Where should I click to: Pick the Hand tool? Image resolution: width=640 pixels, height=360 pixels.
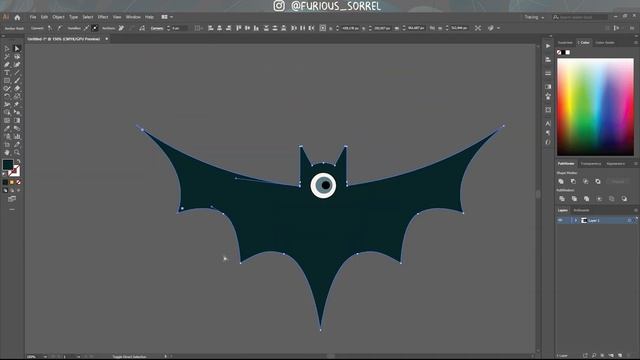coord(7,152)
